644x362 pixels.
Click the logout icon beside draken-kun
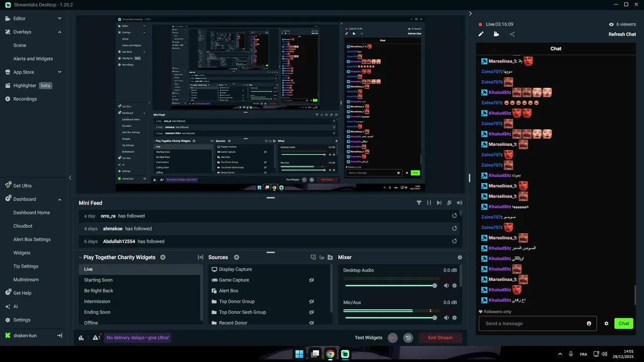pos(59,335)
